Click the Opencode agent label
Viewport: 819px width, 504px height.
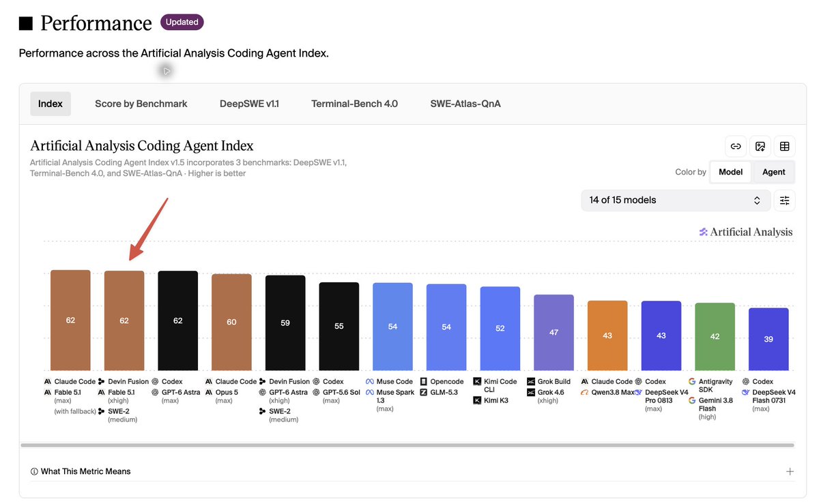point(447,382)
